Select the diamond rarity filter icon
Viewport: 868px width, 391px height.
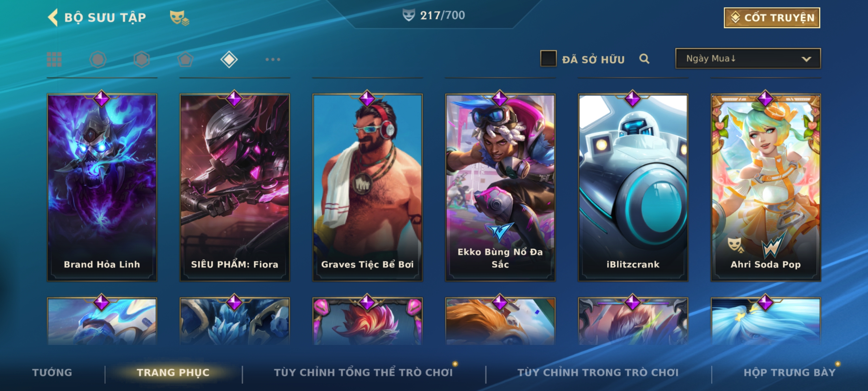click(229, 59)
